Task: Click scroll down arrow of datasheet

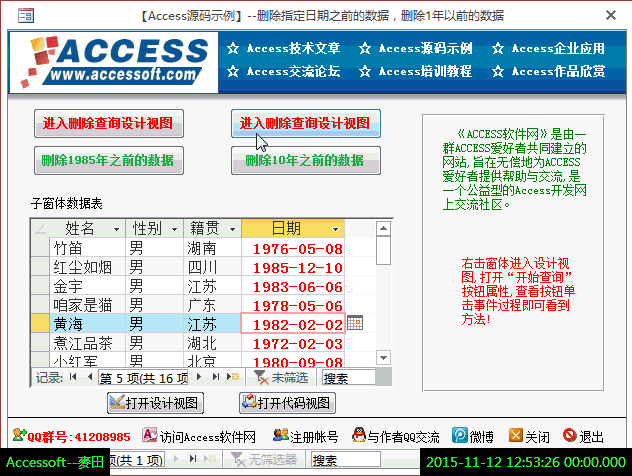Action: 383,358
